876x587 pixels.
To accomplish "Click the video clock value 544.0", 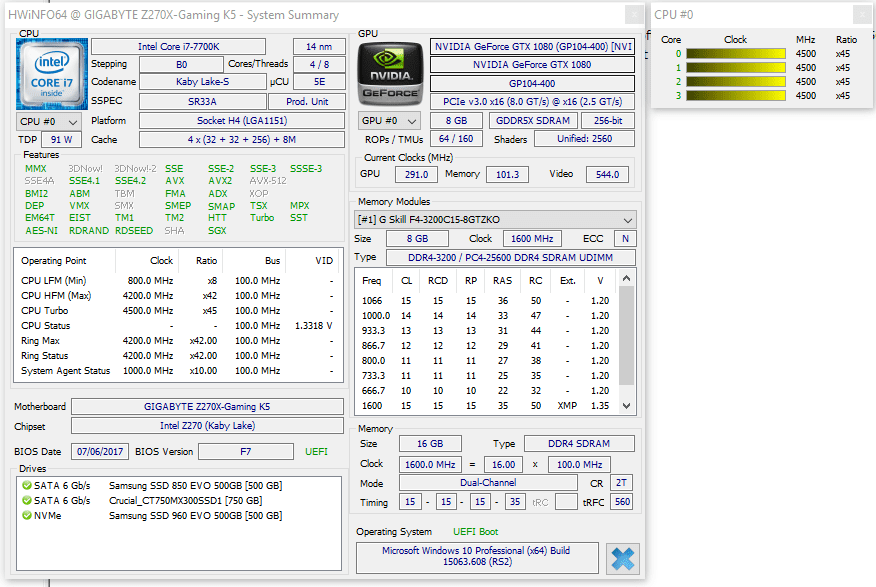I will point(607,174).
